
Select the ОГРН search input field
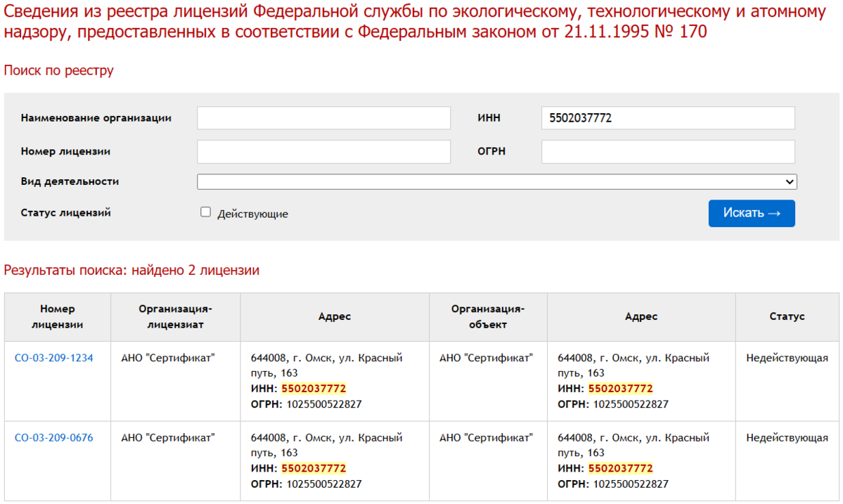click(x=667, y=151)
